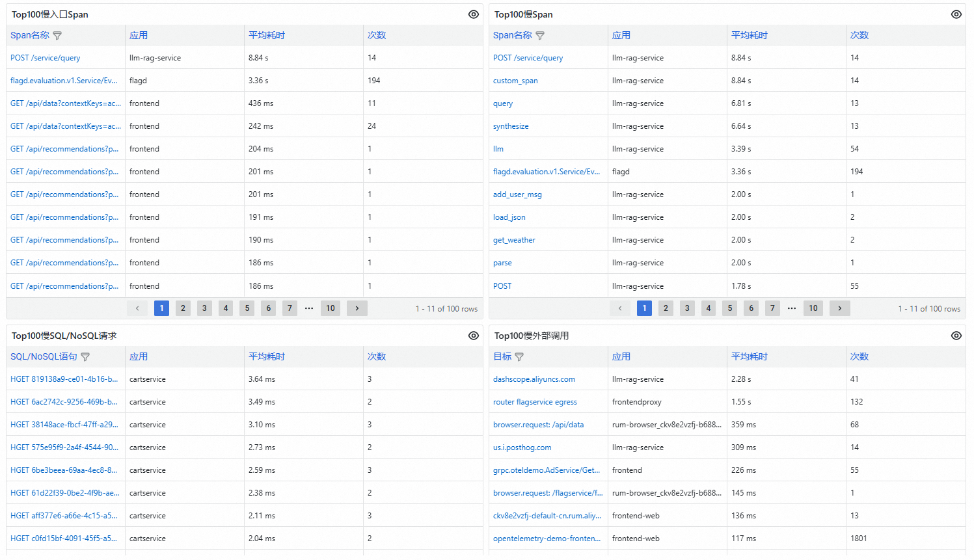The width and height of the screenshot is (974, 560).
Task: Open us.i.posthog.com target link
Action: (522, 447)
